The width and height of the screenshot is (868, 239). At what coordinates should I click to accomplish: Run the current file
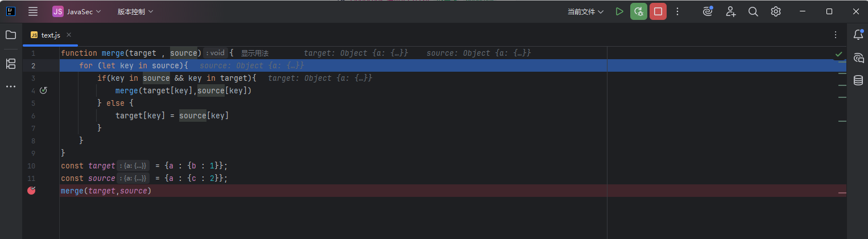tap(619, 11)
